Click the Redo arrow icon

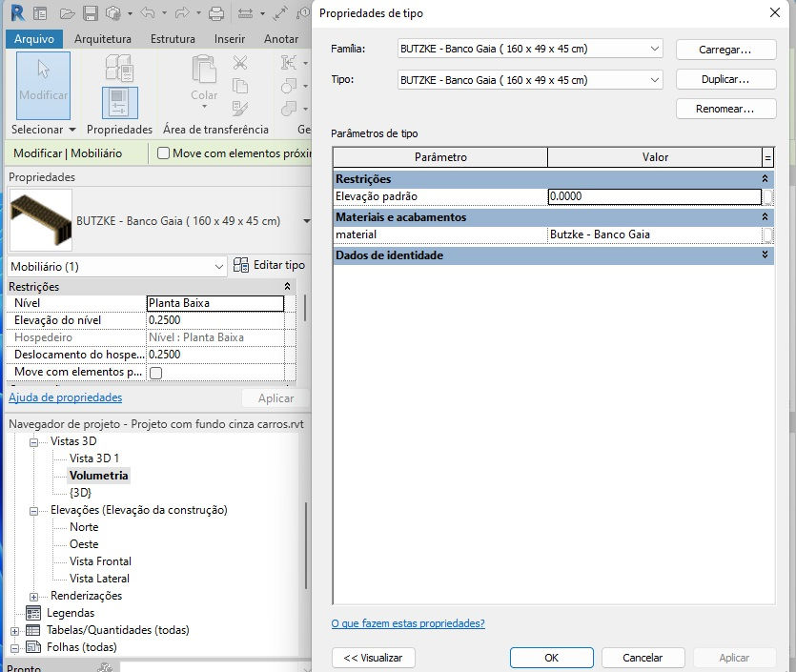182,12
